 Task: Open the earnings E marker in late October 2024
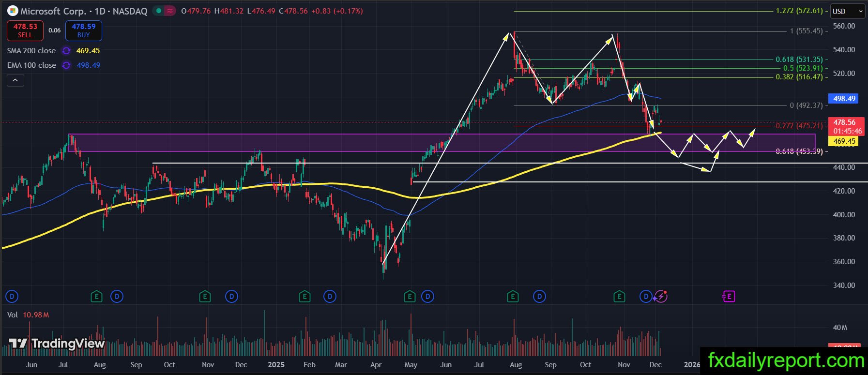(x=205, y=296)
